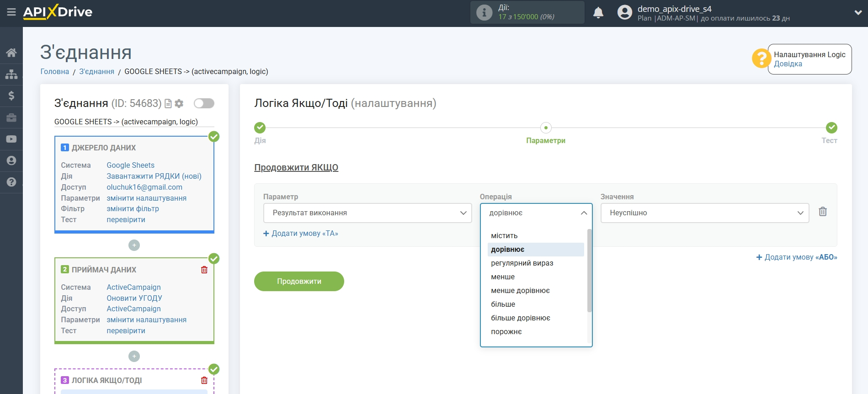Delete the ЛОГІКА ЯКЩО/ТОДІ block
The width and height of the screenshot is (868, 394).
pyautogui.click(x=204, y=380)
